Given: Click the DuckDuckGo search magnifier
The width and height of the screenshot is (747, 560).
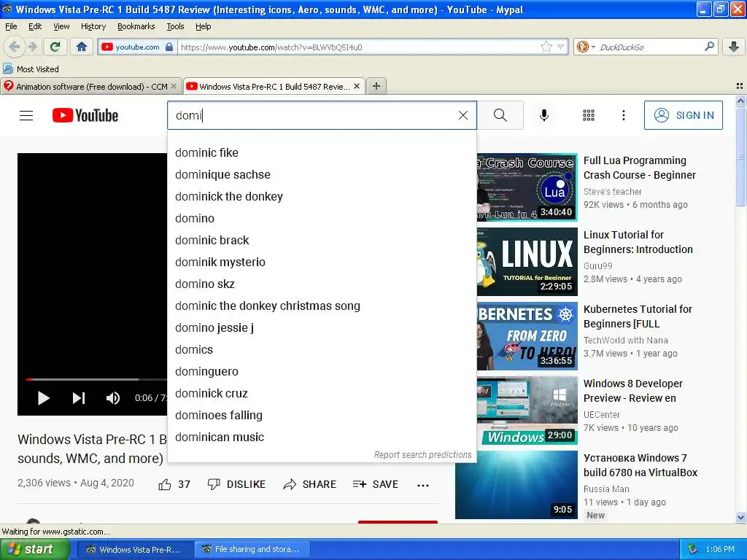Looking at the screenshot, I should coord(709,47).
